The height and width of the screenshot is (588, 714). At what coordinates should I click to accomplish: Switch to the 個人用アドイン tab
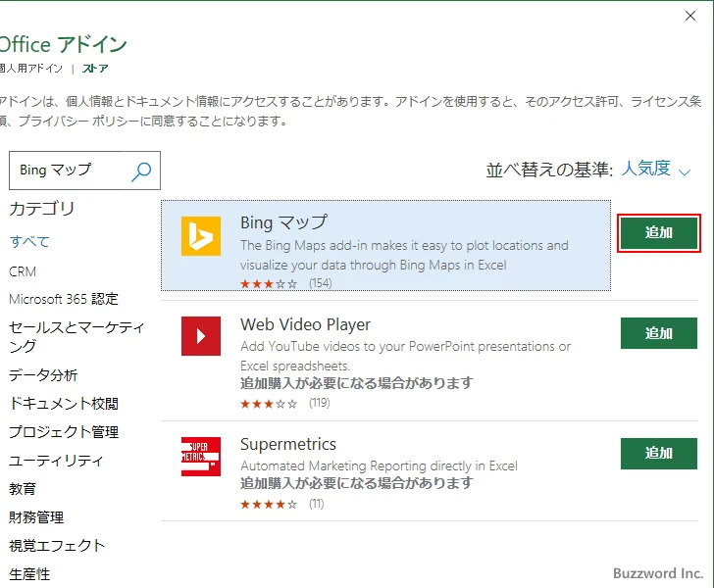tap(31, 69)
